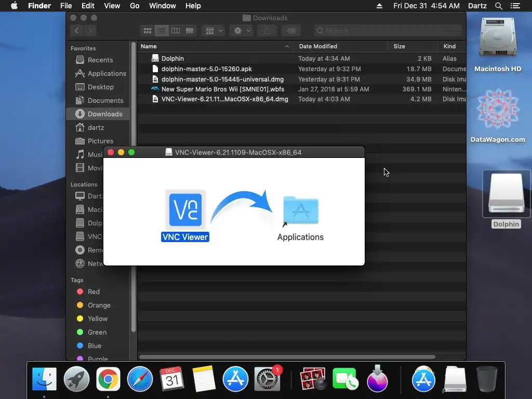Open the group-by dropdown in Finder toolbar
The image size is (532, 399).
coord(214,31)
